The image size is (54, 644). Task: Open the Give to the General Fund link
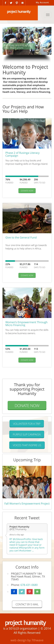(21, 237)
